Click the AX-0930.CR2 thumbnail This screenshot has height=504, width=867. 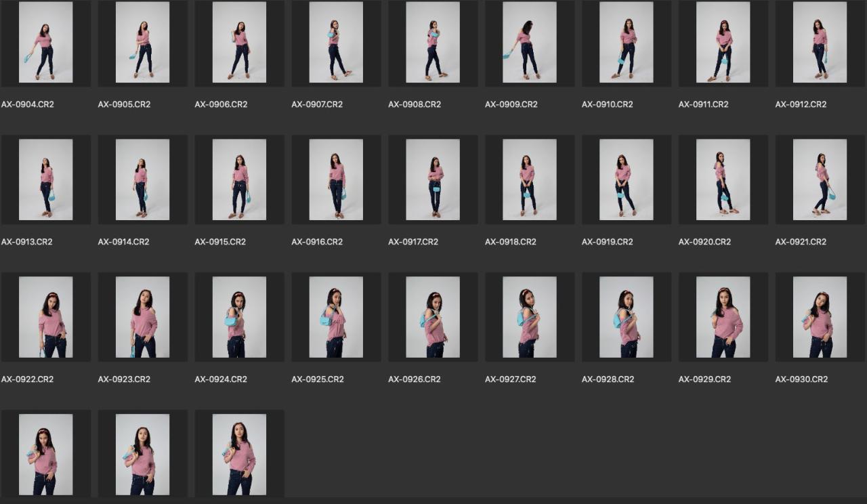820,317
